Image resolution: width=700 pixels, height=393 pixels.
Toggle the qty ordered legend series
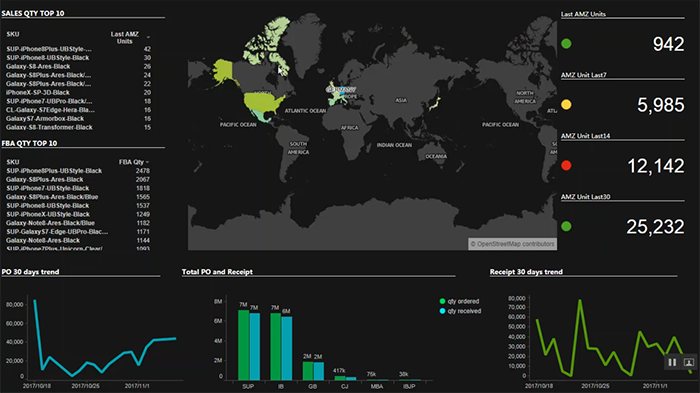pyautogui.click(x=459, y=301)
